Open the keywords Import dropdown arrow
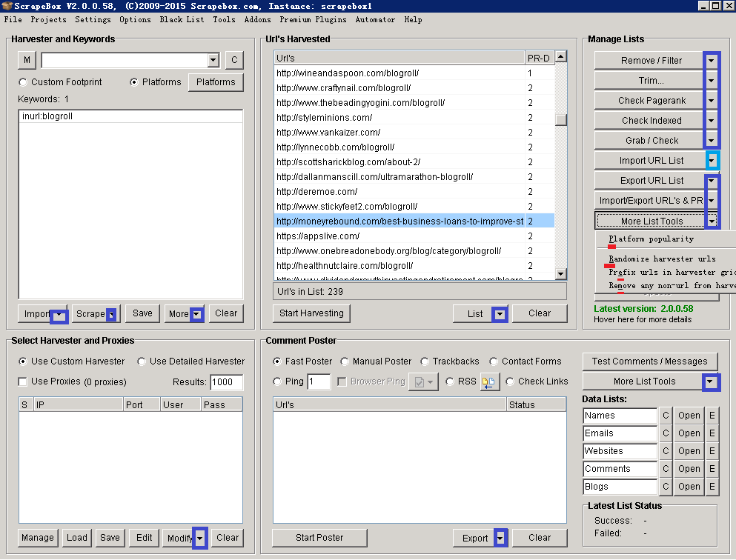 [59, 316]
